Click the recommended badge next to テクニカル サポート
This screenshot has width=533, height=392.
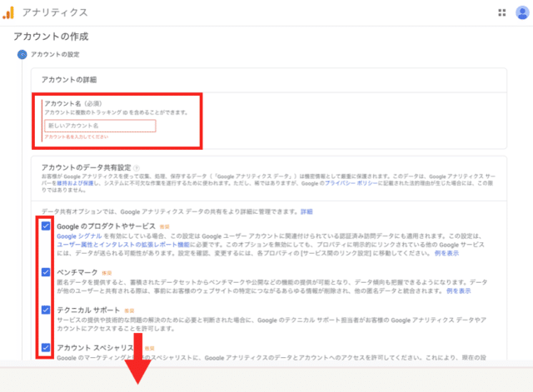point(129,310)
